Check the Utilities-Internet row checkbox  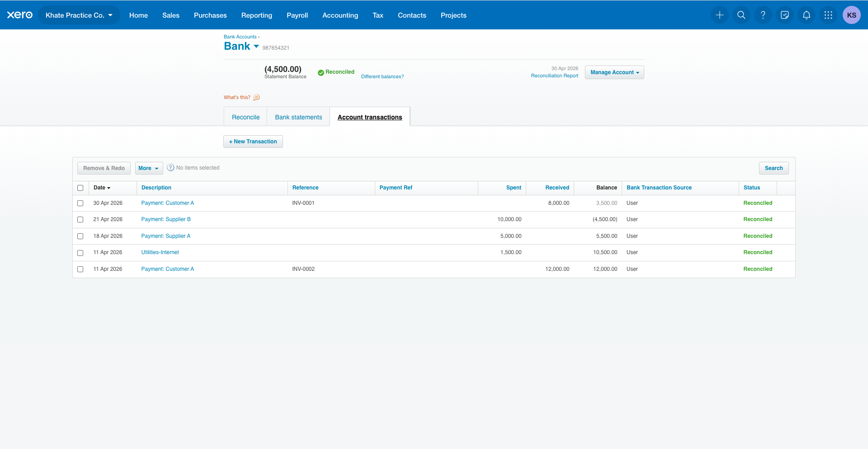tap(80, 252)
